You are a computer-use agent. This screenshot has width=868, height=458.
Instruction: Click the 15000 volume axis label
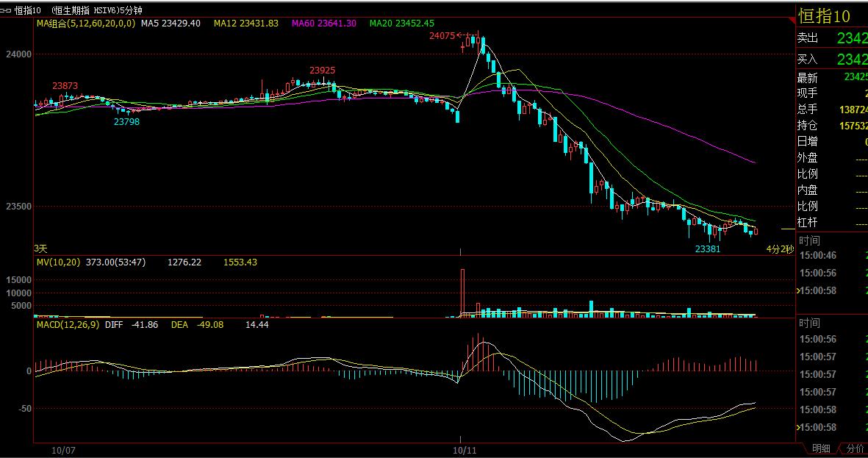coord(19,280)
